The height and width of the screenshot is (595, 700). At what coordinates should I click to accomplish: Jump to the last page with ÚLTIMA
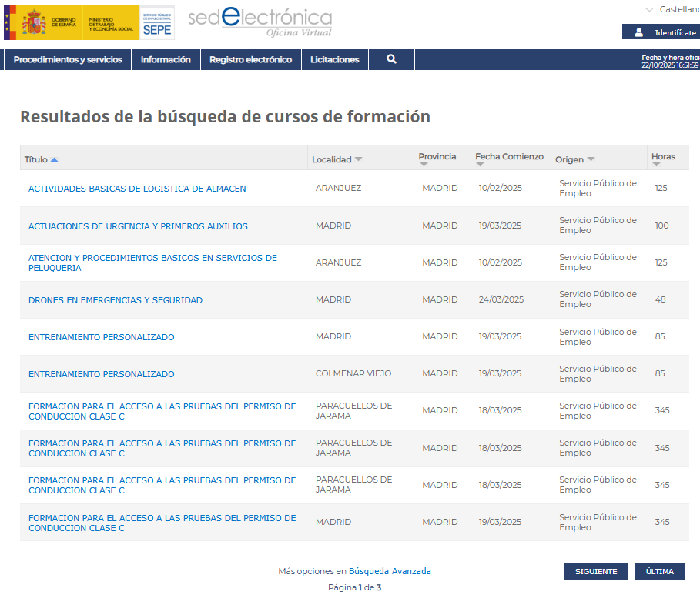(x=659, y=571)
